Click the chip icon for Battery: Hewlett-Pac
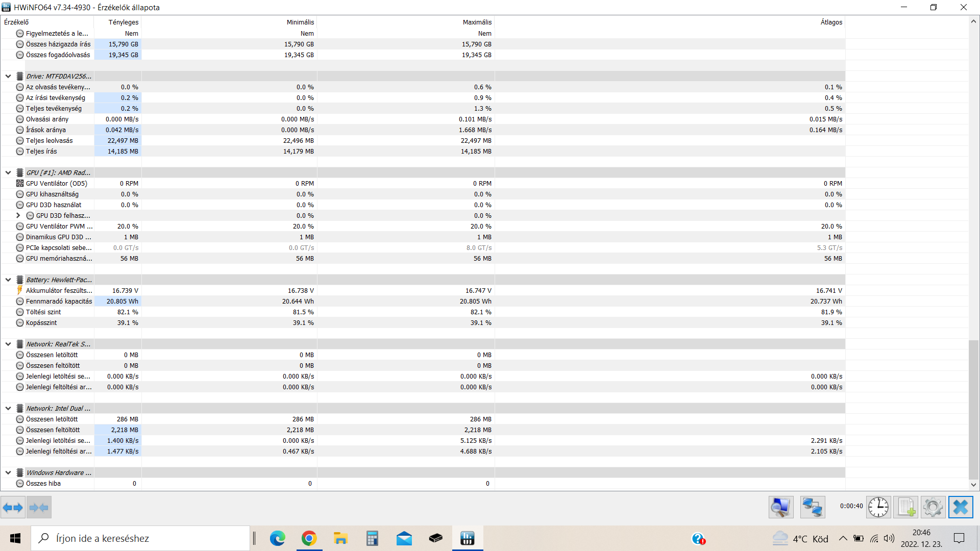Image resolution: width=980 pixels, height=551 pixels. pyautogui.click(x=20, y=280)
